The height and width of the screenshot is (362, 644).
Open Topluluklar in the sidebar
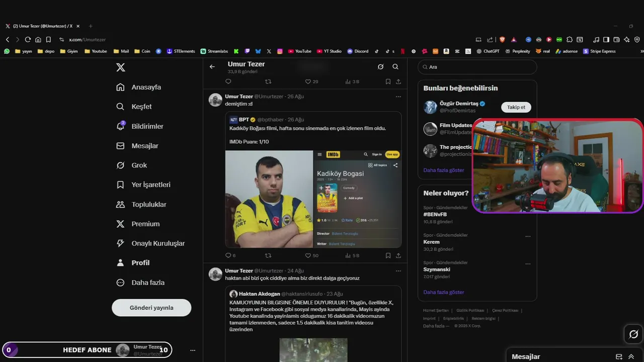tap(141, 204)
